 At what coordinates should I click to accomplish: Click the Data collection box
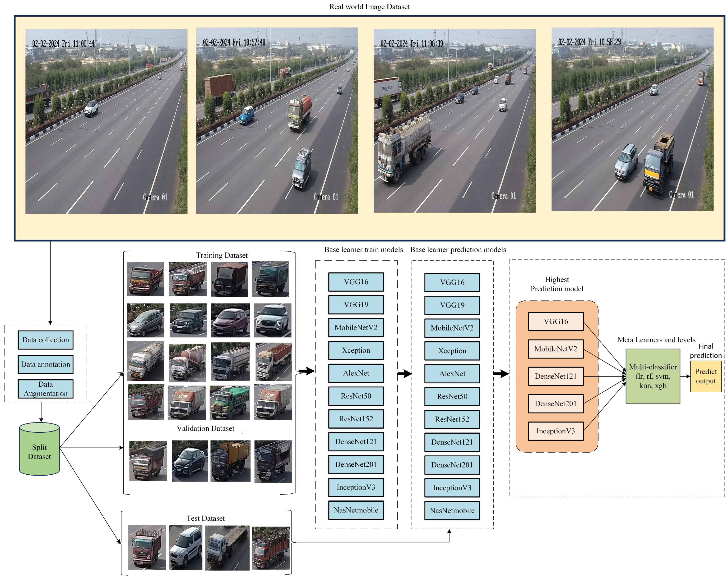click(46, 340)
